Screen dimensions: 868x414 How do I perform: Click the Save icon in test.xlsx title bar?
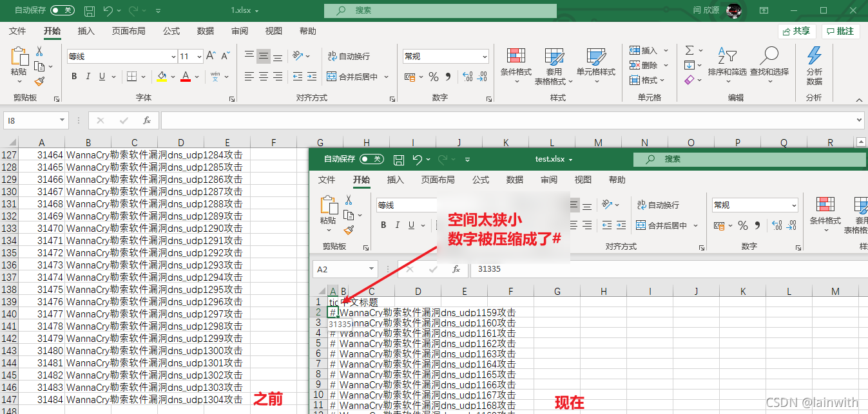[x=399, y=159]
